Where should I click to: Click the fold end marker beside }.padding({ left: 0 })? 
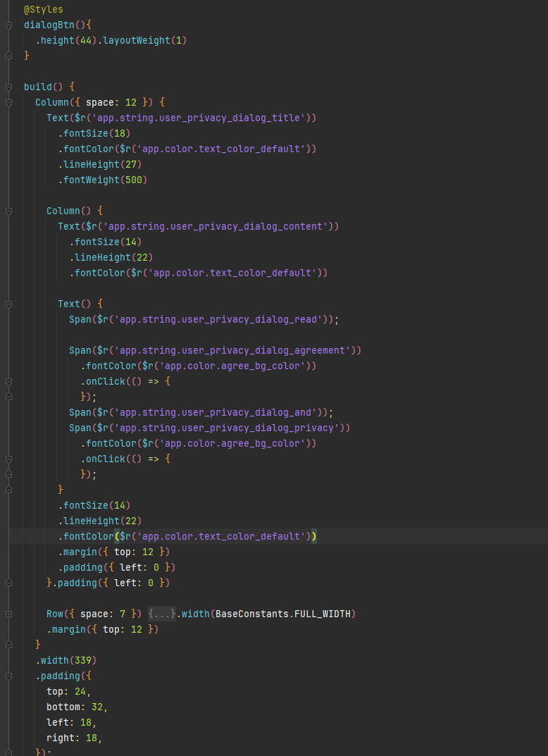[x=8, y=583]
